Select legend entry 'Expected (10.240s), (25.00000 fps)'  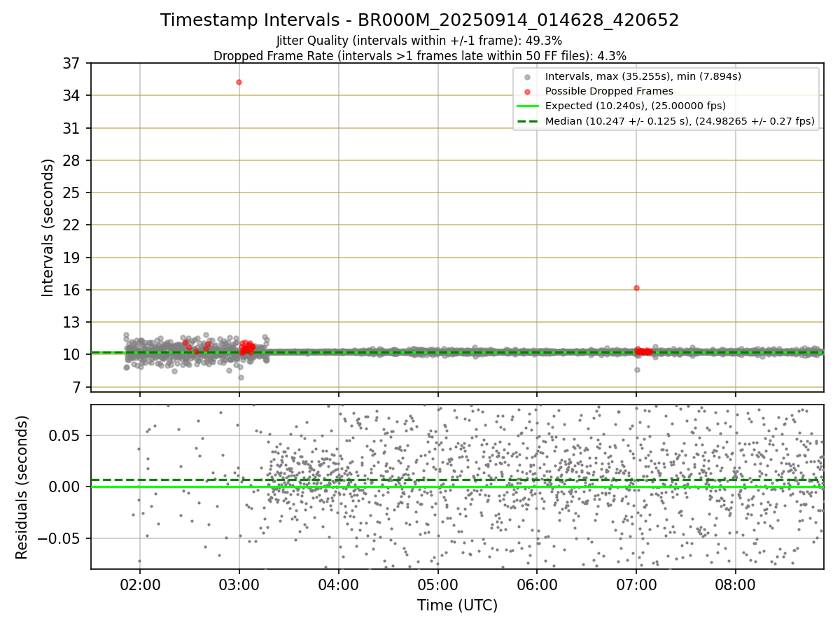click(635, 106)
